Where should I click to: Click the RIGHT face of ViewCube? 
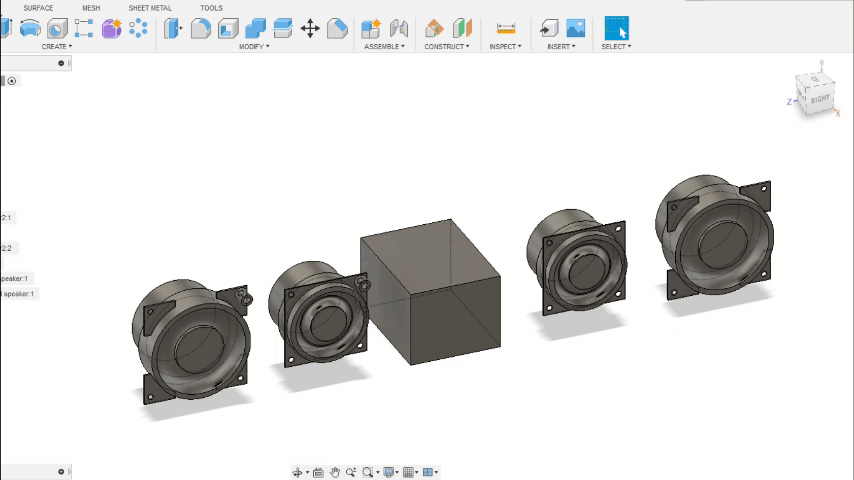(x=820, y=99)
